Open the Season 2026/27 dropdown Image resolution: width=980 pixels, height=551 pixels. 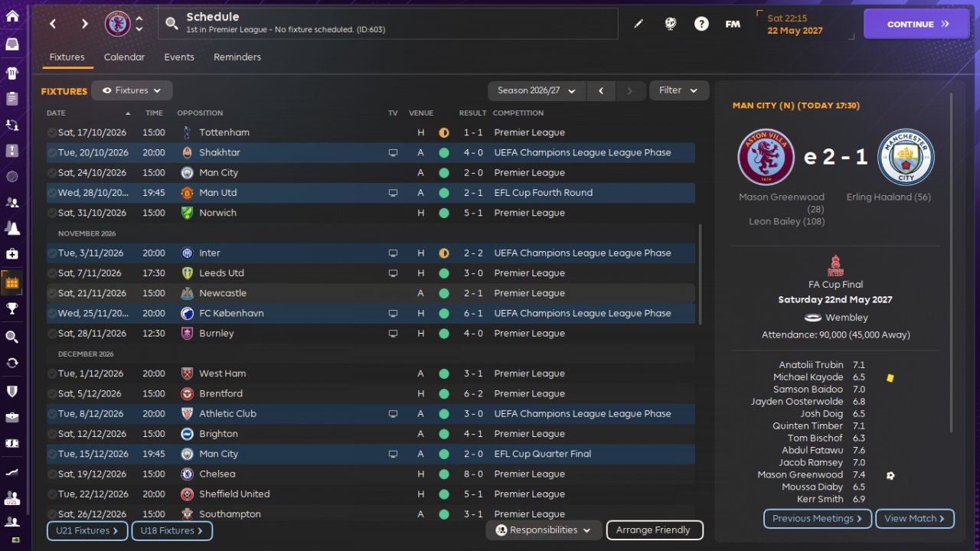pos(537,90)
